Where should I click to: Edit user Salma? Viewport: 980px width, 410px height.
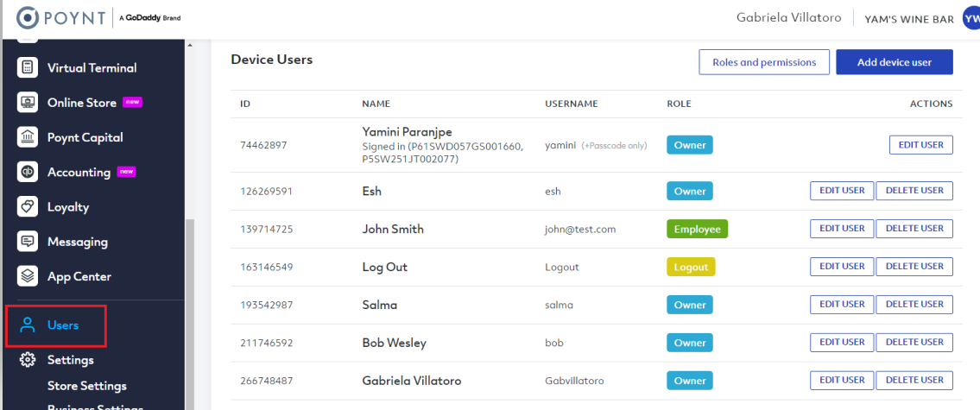pyautogui.click(x=842, y=305)
